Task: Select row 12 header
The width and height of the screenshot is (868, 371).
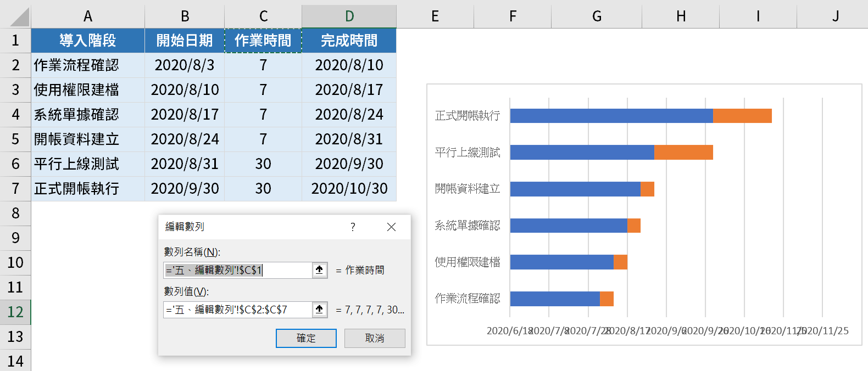Action: click(x=15, y=312)
